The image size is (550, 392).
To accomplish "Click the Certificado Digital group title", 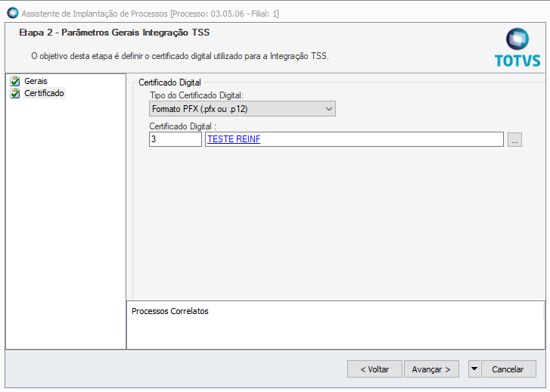I will point(169,82).
